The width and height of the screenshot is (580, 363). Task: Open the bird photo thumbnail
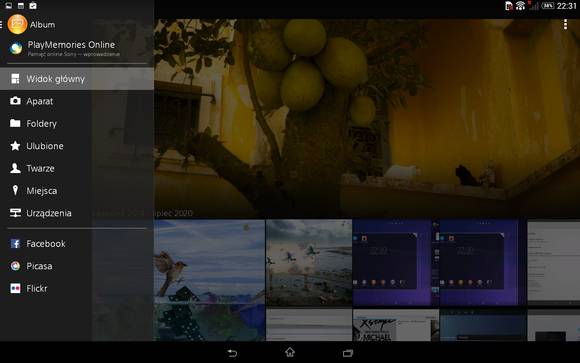pos(210,280)
